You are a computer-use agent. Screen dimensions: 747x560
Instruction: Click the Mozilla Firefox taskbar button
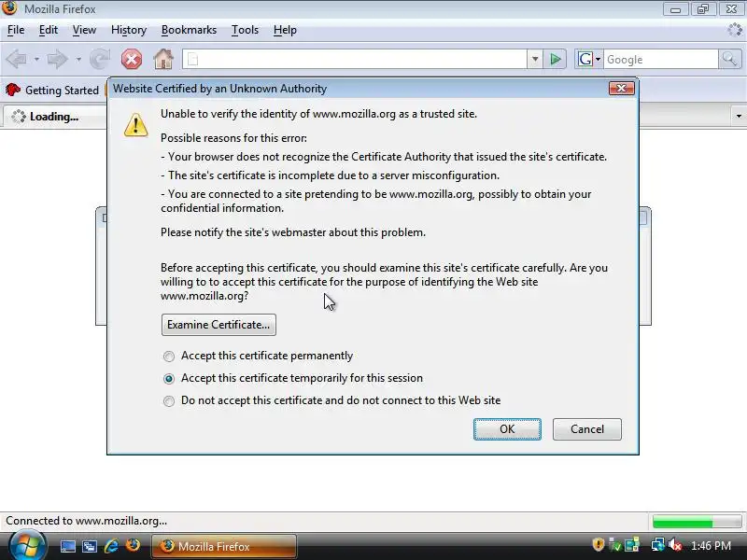224,546
